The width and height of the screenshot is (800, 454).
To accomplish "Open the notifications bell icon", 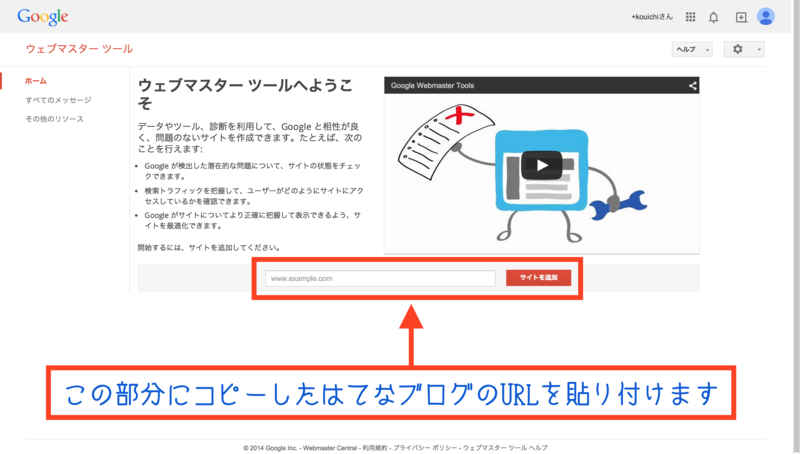I will point(714,17).
